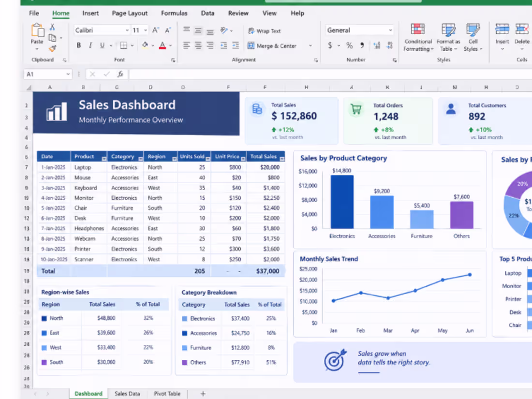532x399 pixels.
Task: Toggle Italic formatting
Action: click(x=90, y=45)
